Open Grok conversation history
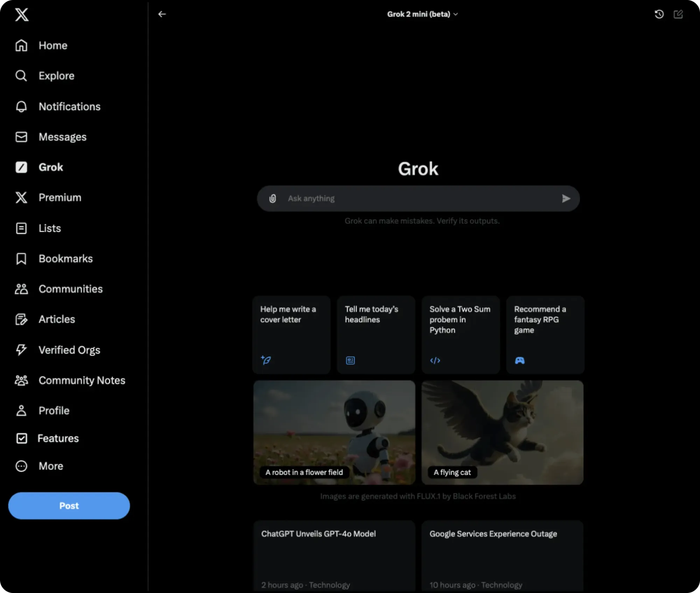 click(659, 14)
